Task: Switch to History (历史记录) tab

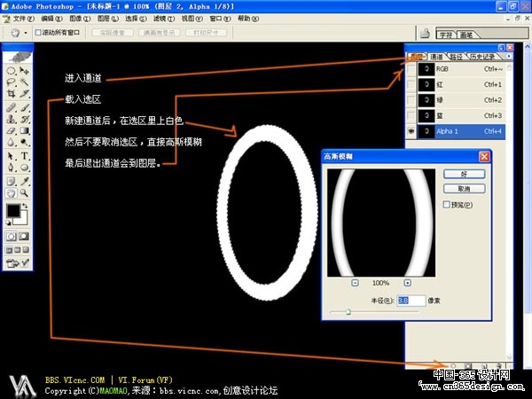Action: tap(482, 57)
